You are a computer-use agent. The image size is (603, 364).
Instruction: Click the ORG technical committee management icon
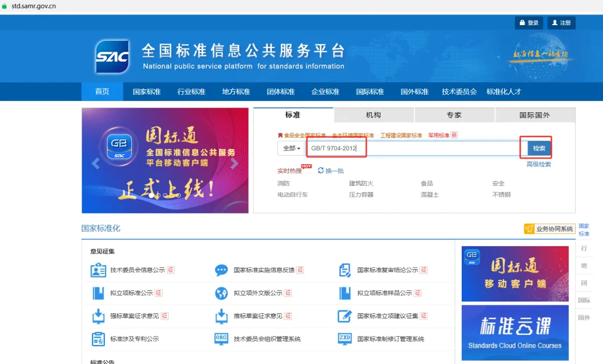221,339
